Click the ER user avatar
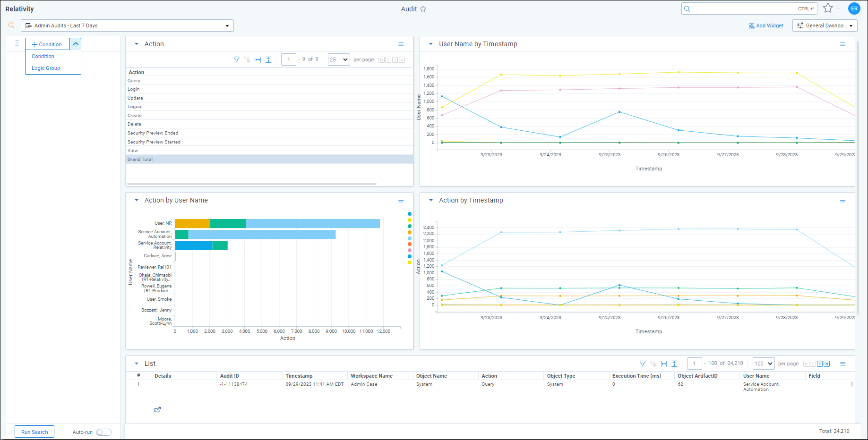Viewport: 868px width, 440px height. click(854, 8)
